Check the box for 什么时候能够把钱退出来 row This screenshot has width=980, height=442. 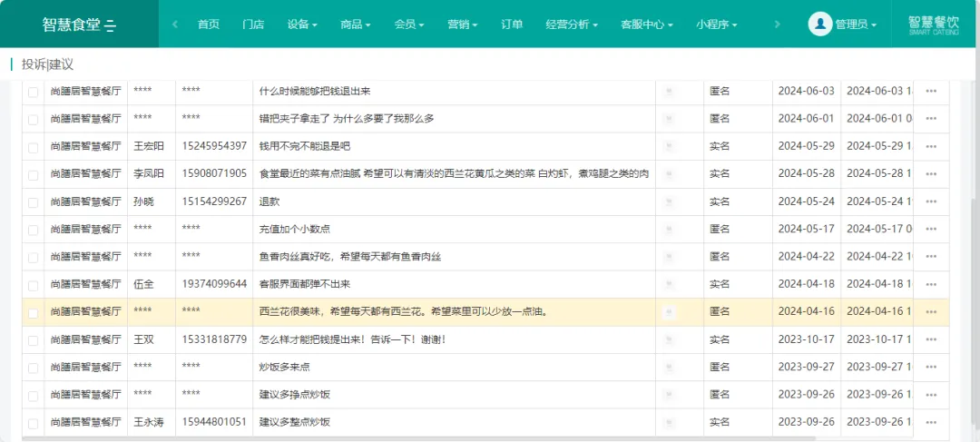34,92
